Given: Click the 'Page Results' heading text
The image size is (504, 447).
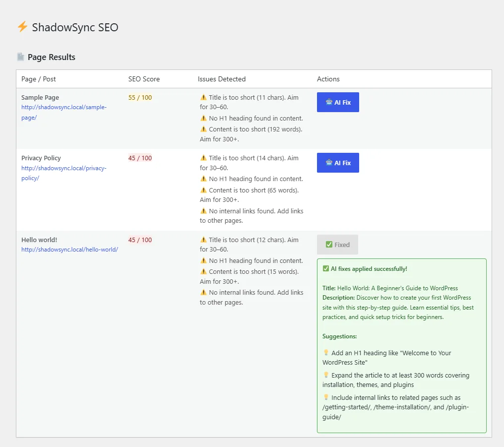Looking at the screenshot, I should coord(52,57).
